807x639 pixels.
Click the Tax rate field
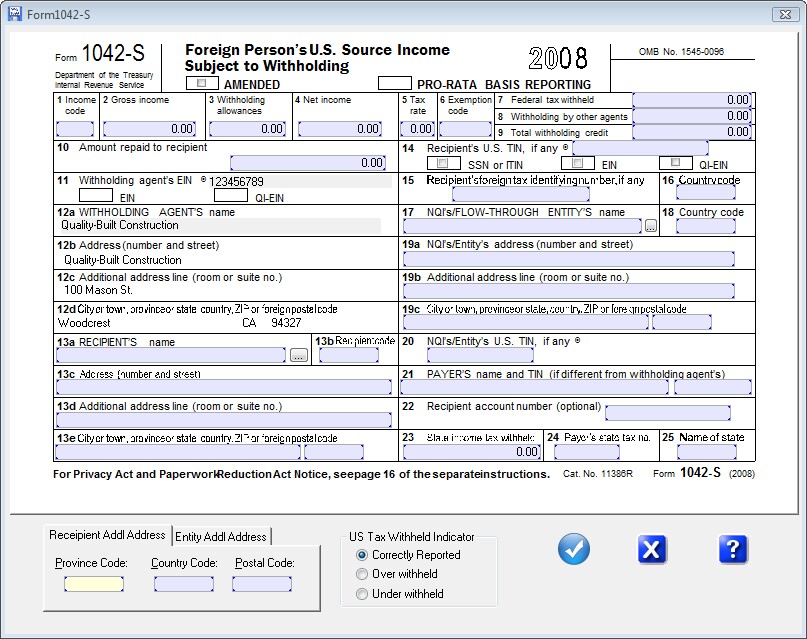pyautogui.click(x=417, y=129)
